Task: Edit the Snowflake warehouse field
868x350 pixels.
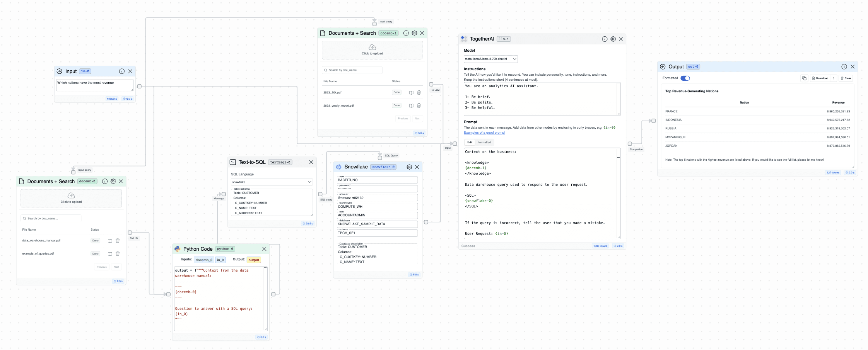Action: point(377,207)
